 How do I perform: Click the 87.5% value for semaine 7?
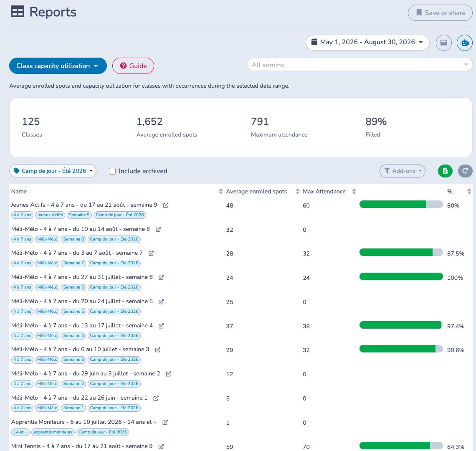click(456, 253)
